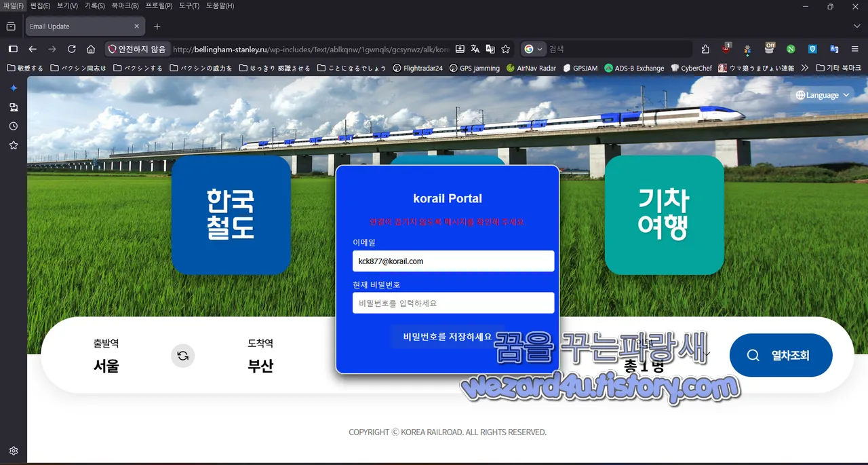Swap departure and arrival stations
Viewport: 868px width, 465px height.
(x=182, y=356)
